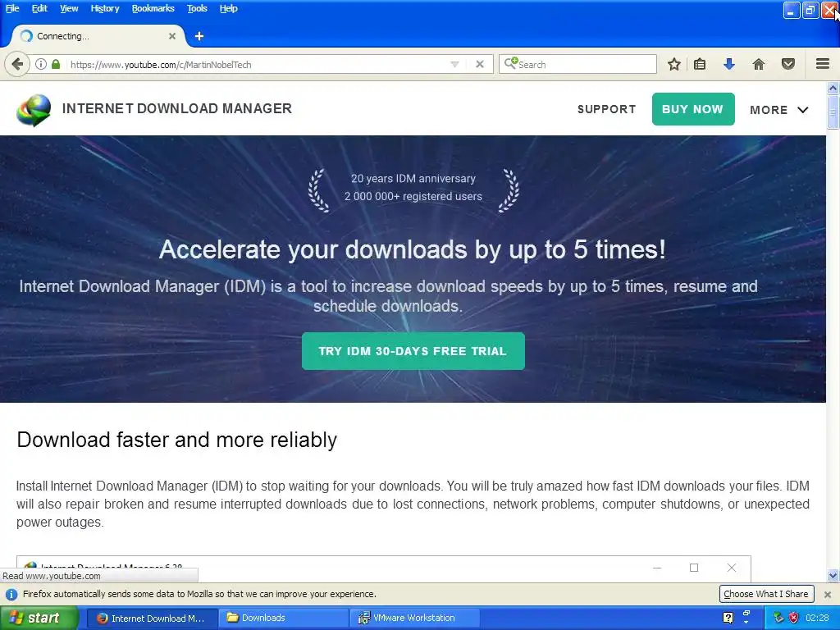The height and width of the screenshot is (630, 840).
Task: Open the Tools menu
Action: [197, 8]
